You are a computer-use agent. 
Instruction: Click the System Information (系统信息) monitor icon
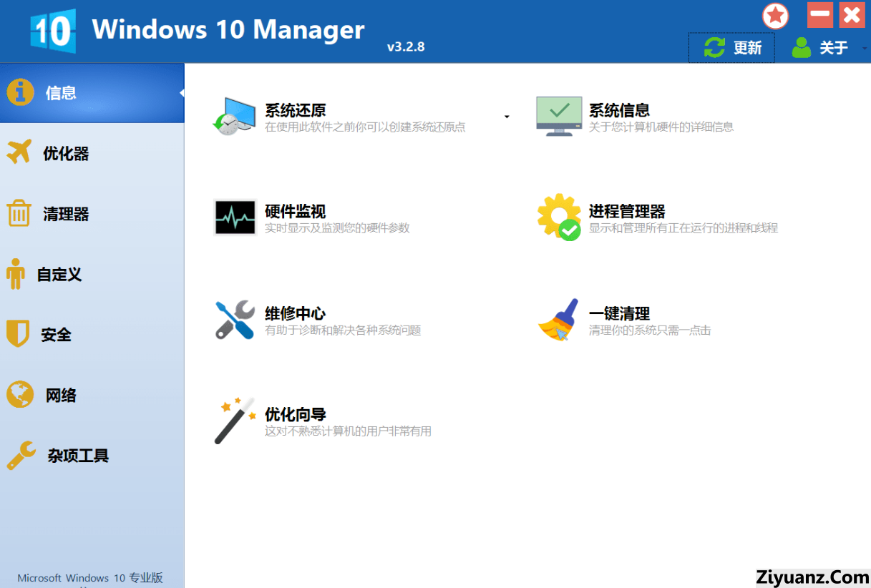pos(559,117)
